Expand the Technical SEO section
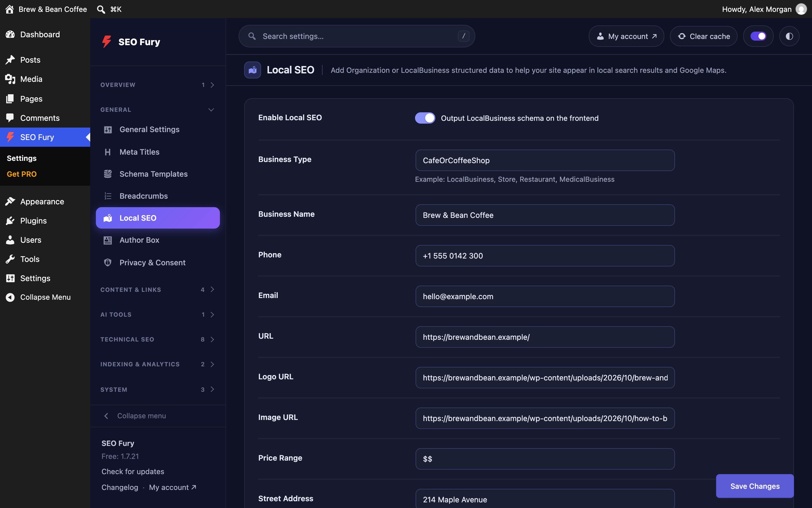Image resolution: width=812 pixels, height=508 pixels. (158, 339)
